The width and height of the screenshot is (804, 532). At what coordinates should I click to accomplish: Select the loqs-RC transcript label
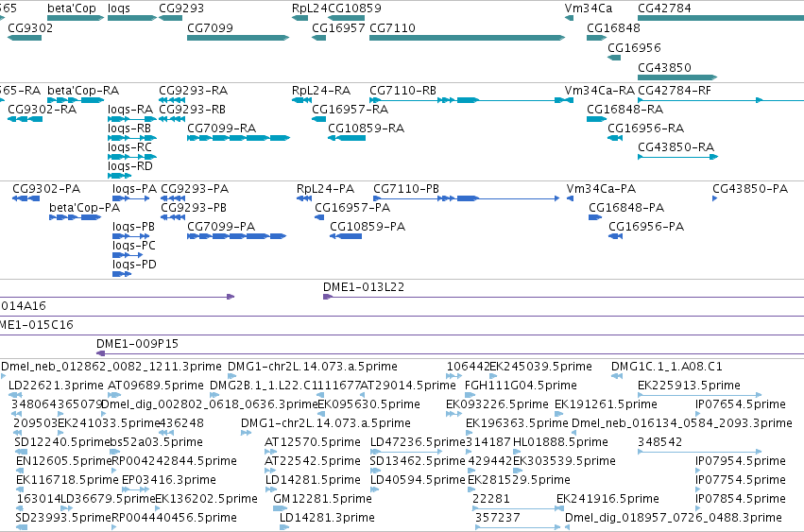tap(129, 147)
